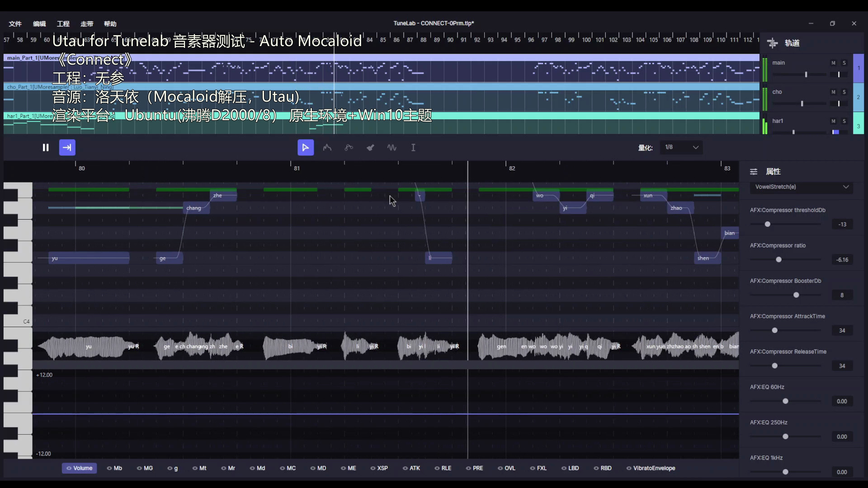Select the text range selection tool
The image size is (868, 488).
pos(413,147)
